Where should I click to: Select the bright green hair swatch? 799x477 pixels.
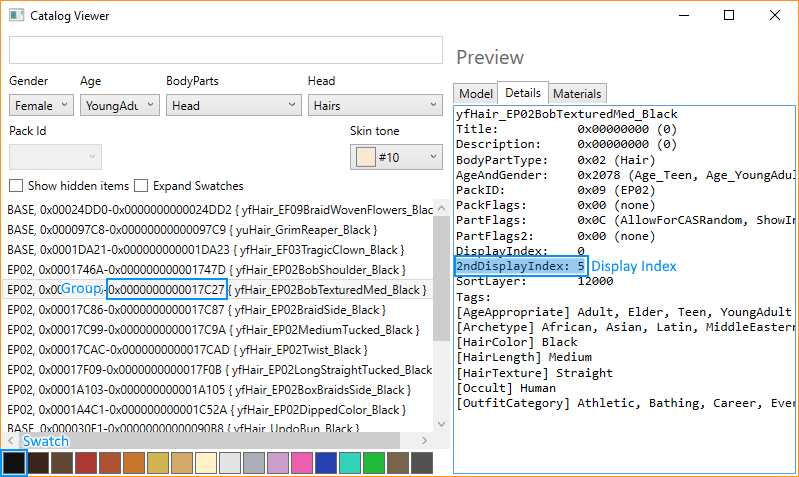point(373,463)
